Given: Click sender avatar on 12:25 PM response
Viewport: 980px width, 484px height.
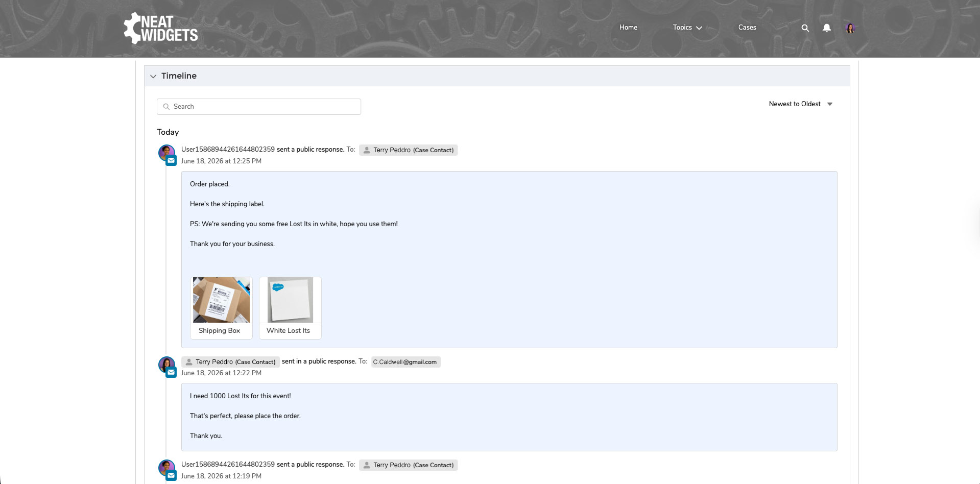Looking at the screenshot, I should click(x=166, y=152).
